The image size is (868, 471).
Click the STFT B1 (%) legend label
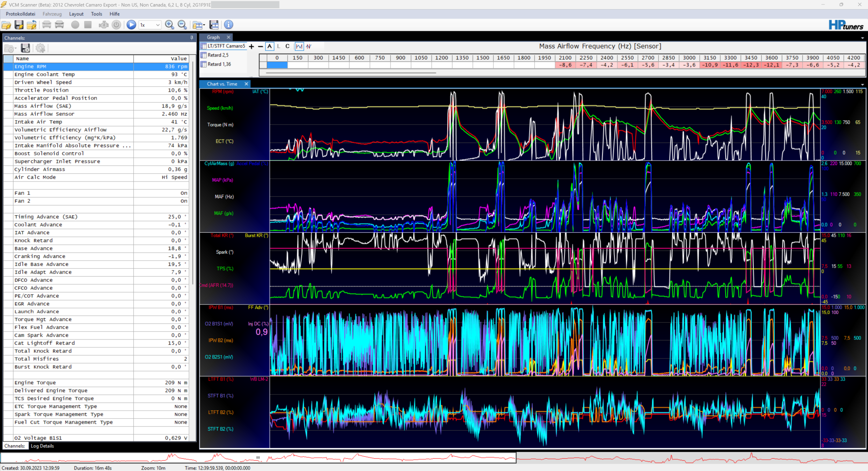[220, 396]
